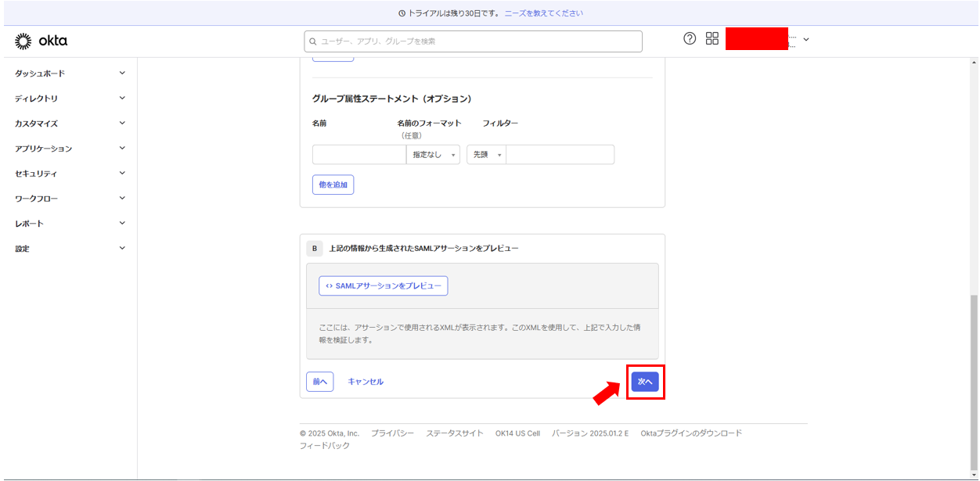Open the 先頭 filter type dropdown
The height and width of the screenshot is (481, 980).
[x=486, y=155]
